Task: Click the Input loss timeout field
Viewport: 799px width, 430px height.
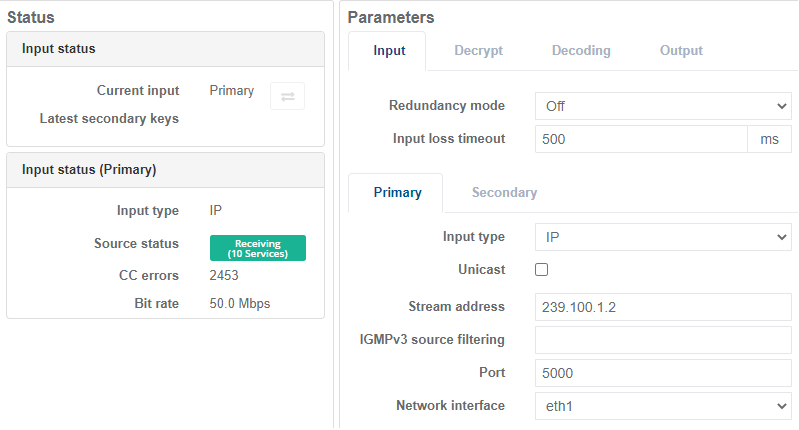Action: click(641, 140)
